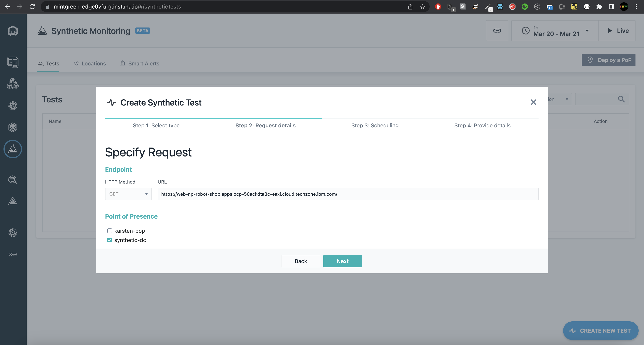The image size is (644, 345).
Task: Click into the URL input field
Action: [x=348, y=194]
